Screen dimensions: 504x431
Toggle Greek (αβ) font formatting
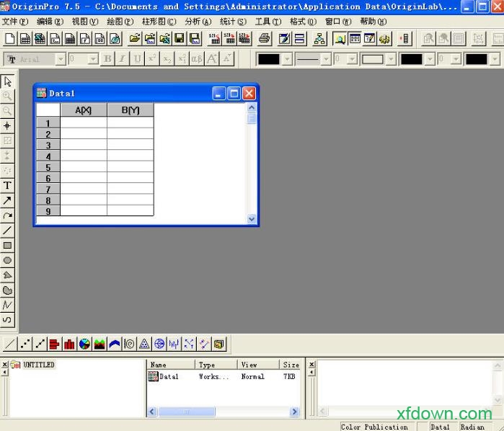tap(197, 59)
